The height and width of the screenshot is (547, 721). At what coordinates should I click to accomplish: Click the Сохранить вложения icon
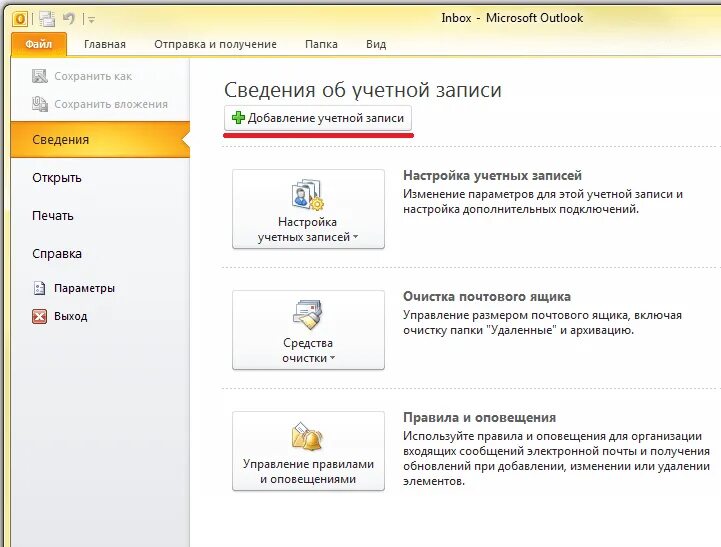(40, 104)
